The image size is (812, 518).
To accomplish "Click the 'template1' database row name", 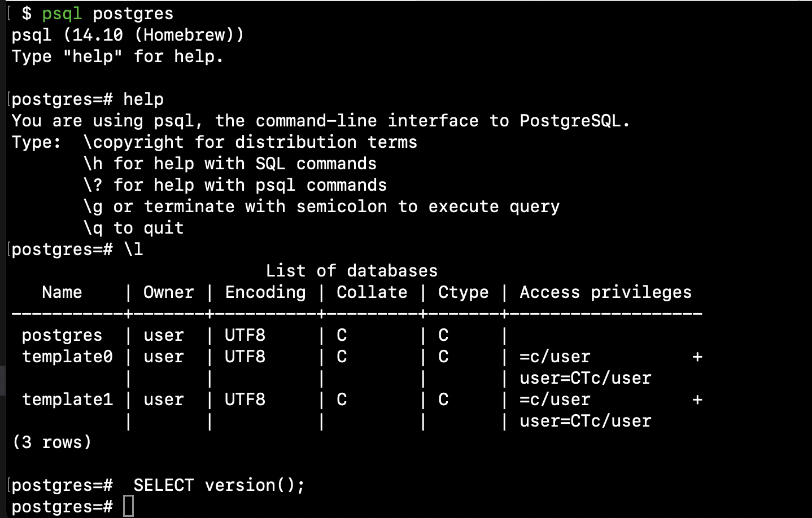I will coord(67,400).
